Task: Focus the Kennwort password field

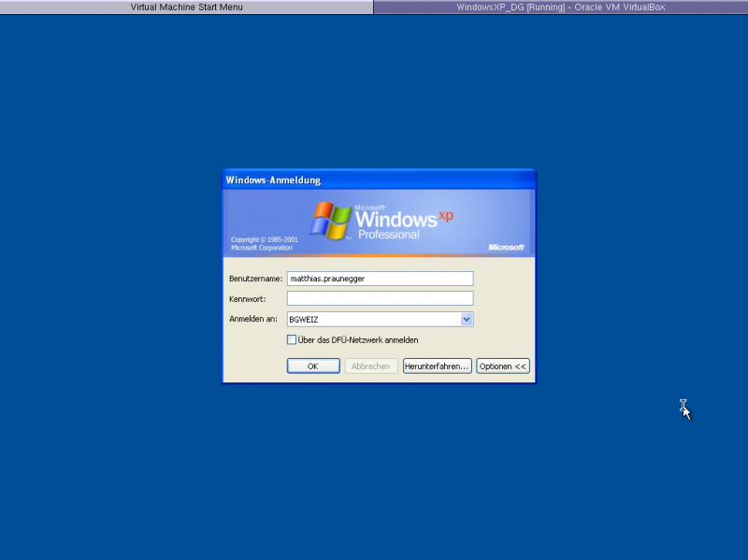Action: (380, 298)
